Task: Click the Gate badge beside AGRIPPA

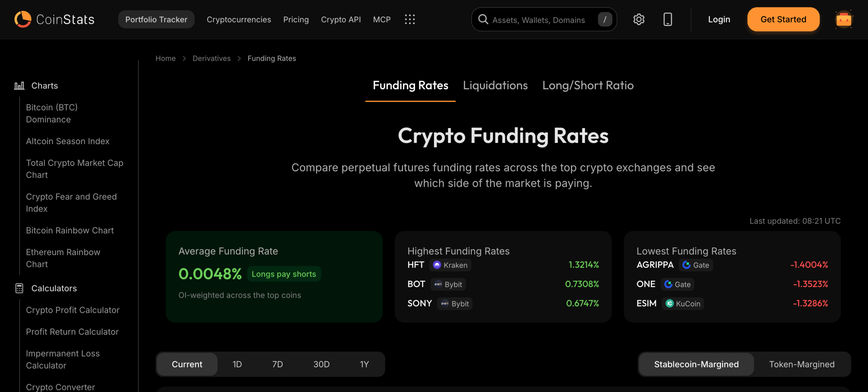Action: click(696, 265)
